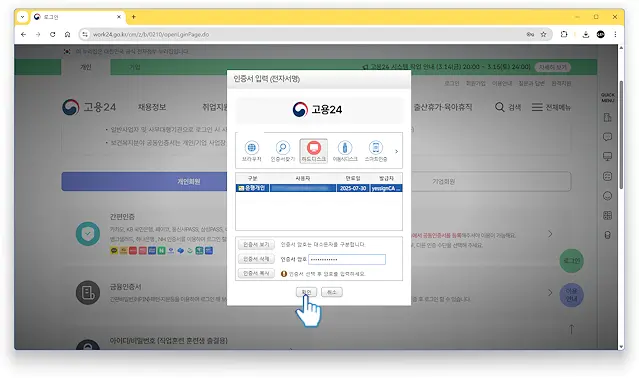Image resolution: width=639 pixels, height=378 pixels.
Task: Click the 사용자 column header
Action: point(303,178)
